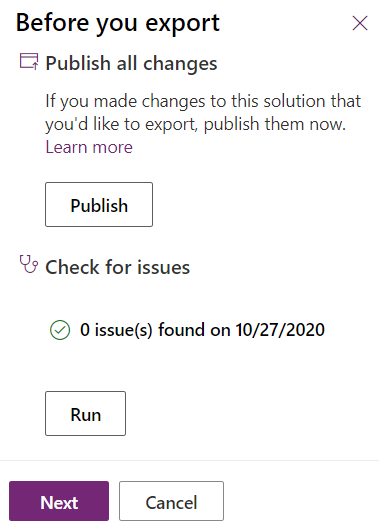
Task: Run the solution checker
Action: coord(85,414)
